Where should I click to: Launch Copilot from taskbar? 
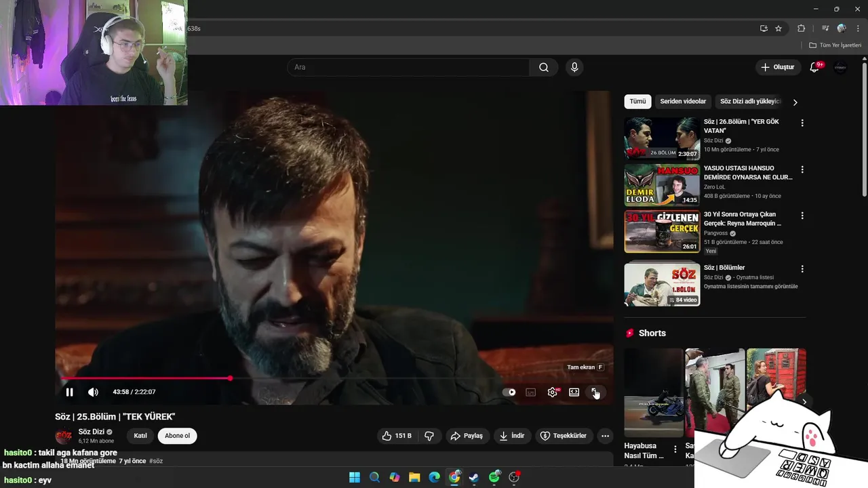tap(394, 477)
